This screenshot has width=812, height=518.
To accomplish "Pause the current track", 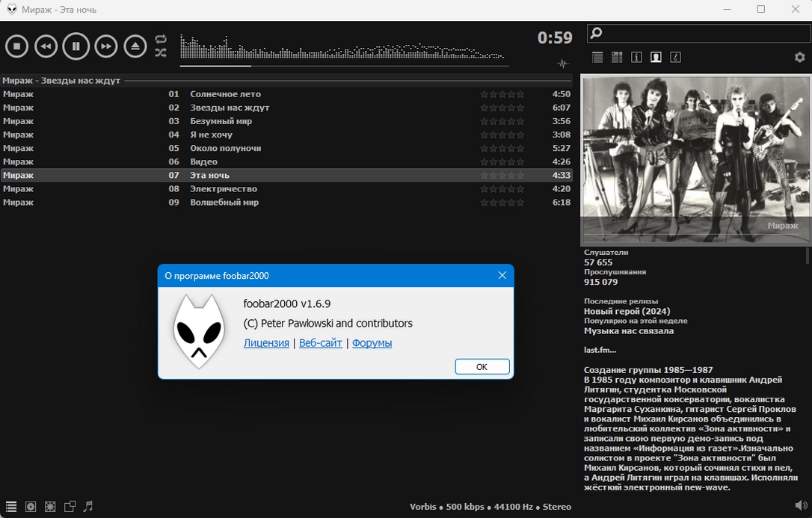I will click(76, 46).
